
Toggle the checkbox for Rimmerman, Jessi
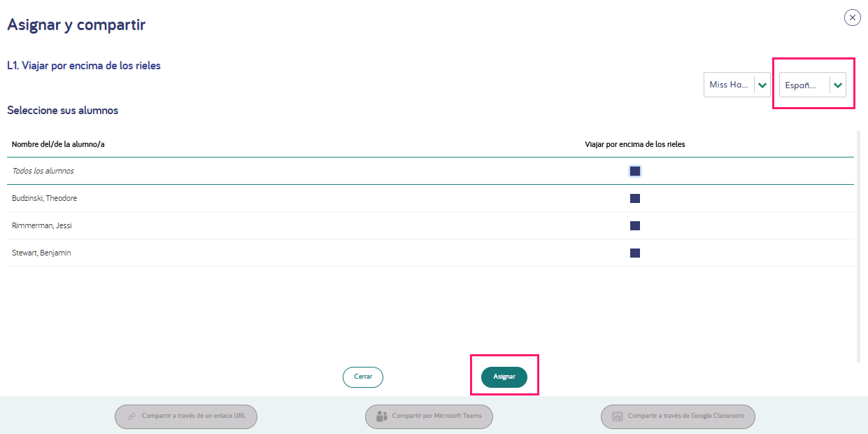[x=635, y=225]
